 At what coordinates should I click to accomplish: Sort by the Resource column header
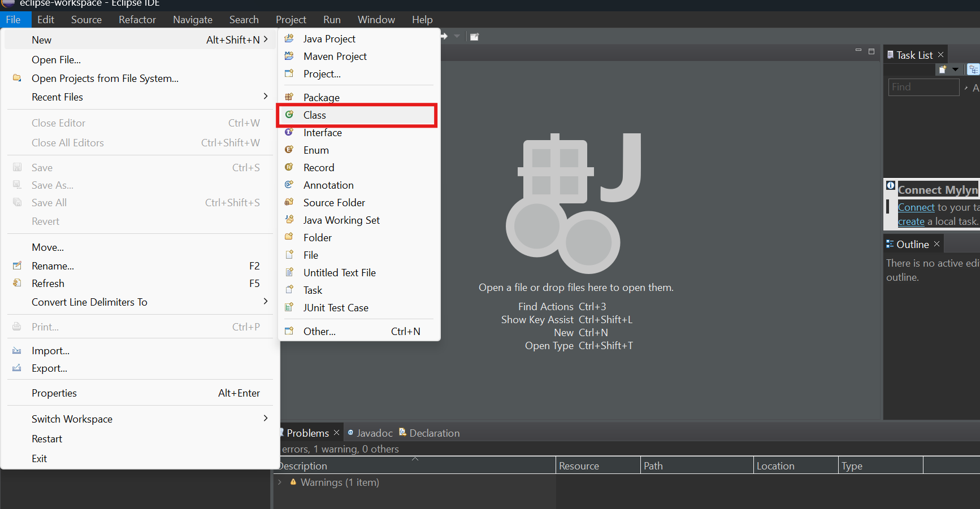point(598,466)
